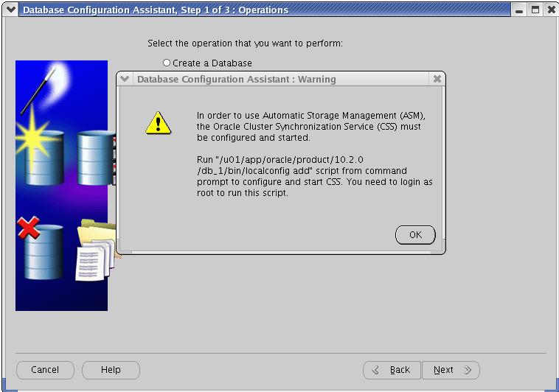Open Help for the assistant
The width and height of the screenshot is (559, 392).
click(111, 370)
